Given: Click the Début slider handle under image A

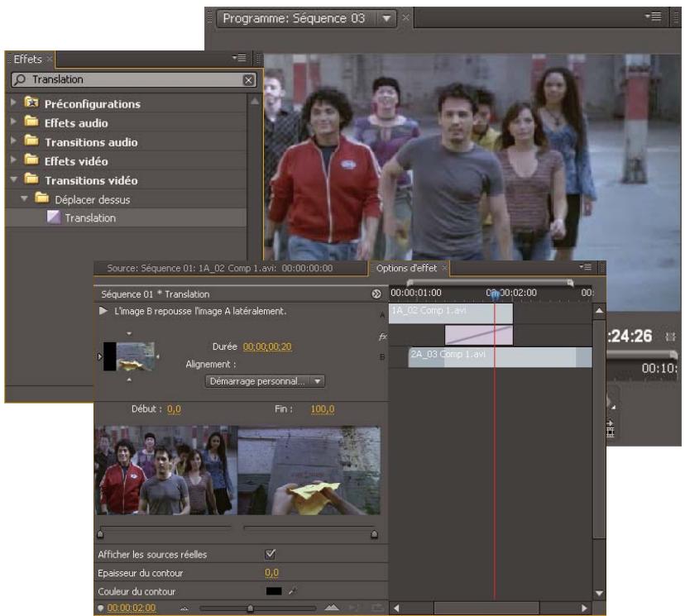Looking at the screenshot, I should pos(100,534).
